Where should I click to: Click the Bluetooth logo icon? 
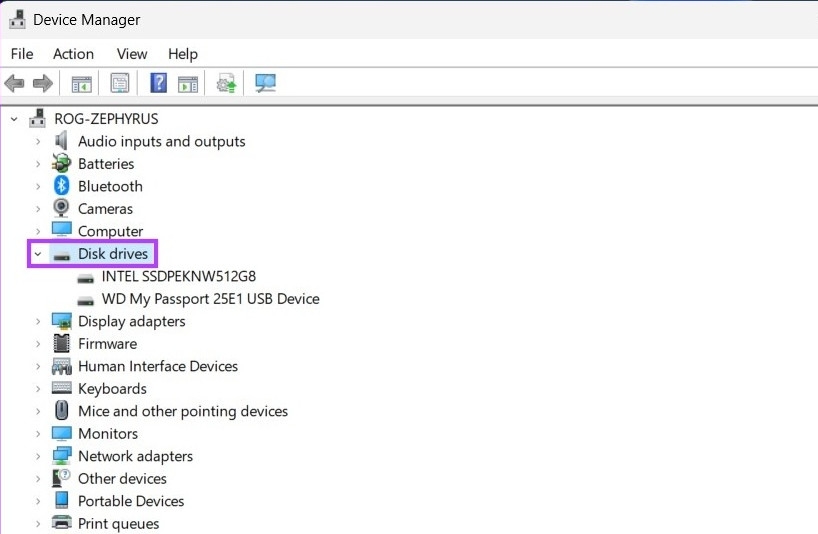tap(62, 186)
